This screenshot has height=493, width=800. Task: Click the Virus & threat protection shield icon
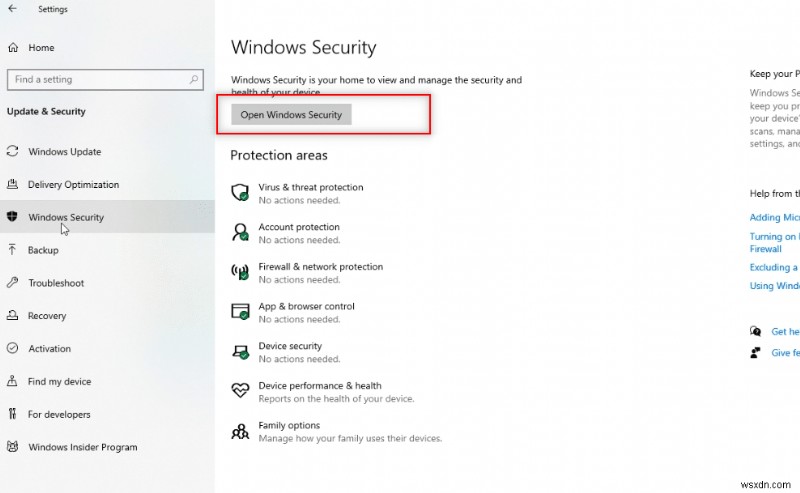coord(240,192)
